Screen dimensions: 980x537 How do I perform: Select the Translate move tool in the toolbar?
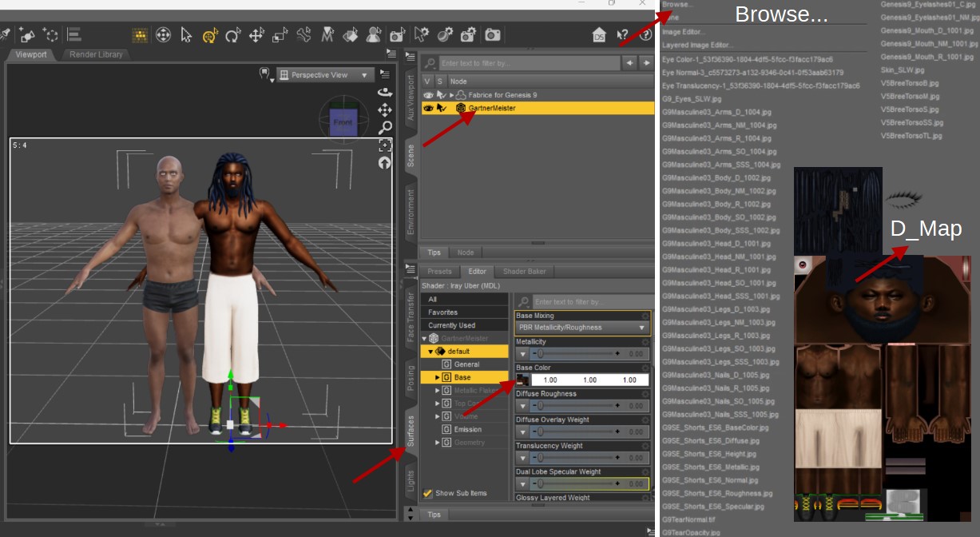coord(256,35)
